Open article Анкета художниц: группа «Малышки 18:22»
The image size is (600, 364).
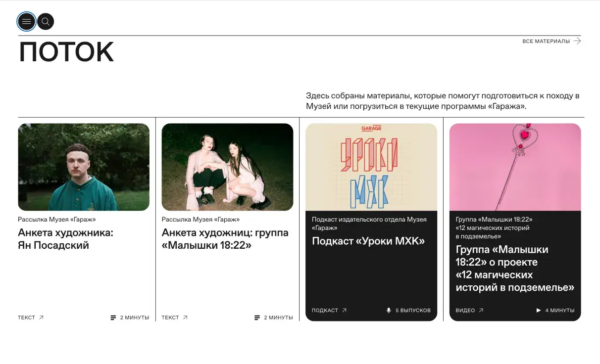point(225,239)
